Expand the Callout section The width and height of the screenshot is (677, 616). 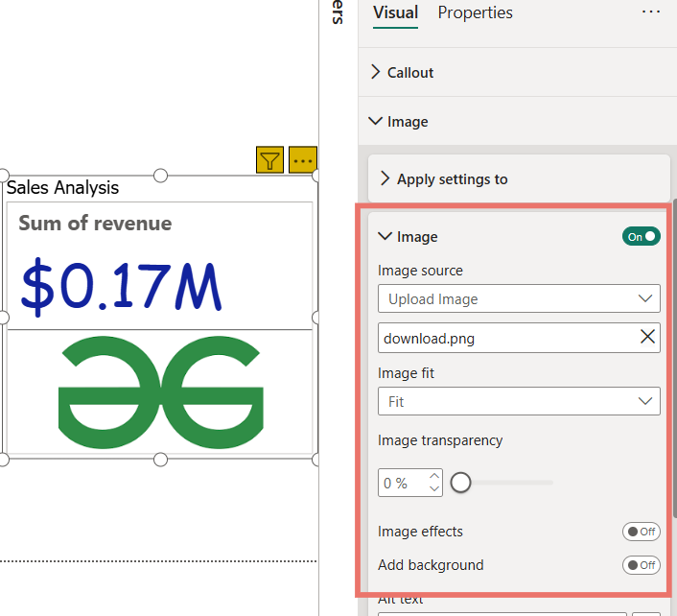[x=376, y=72]
